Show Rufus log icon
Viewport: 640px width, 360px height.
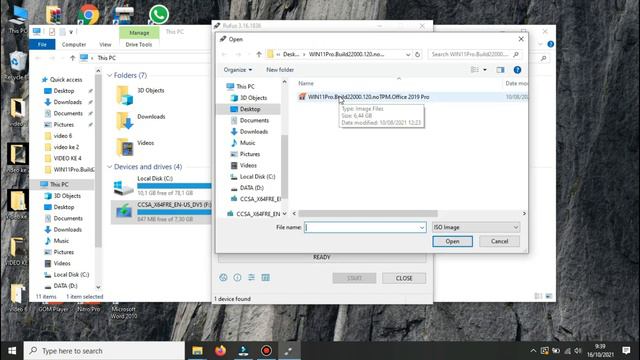265,278
